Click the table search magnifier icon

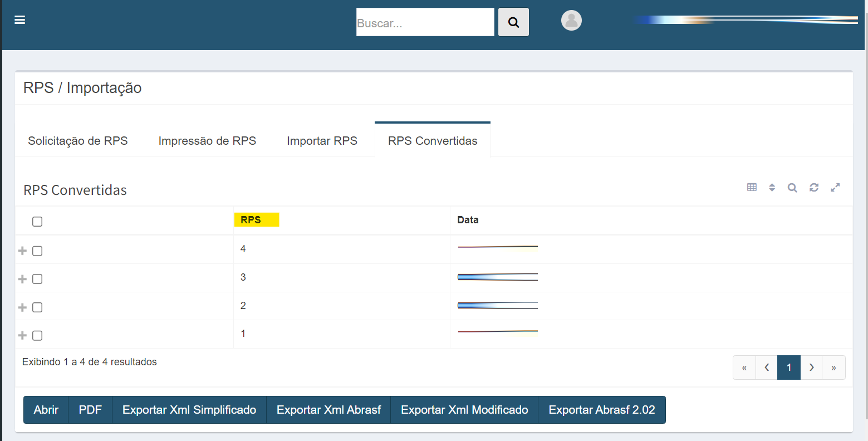(792, 188)
